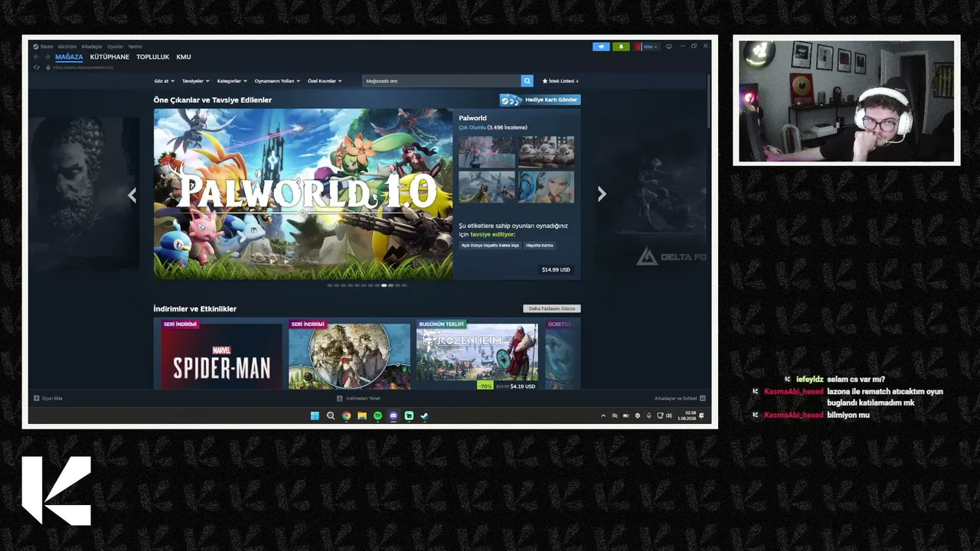Click the Hediye Kartı Gönder button
The height and width of the screenshot is (551, 980).
[x=541, y=99]
